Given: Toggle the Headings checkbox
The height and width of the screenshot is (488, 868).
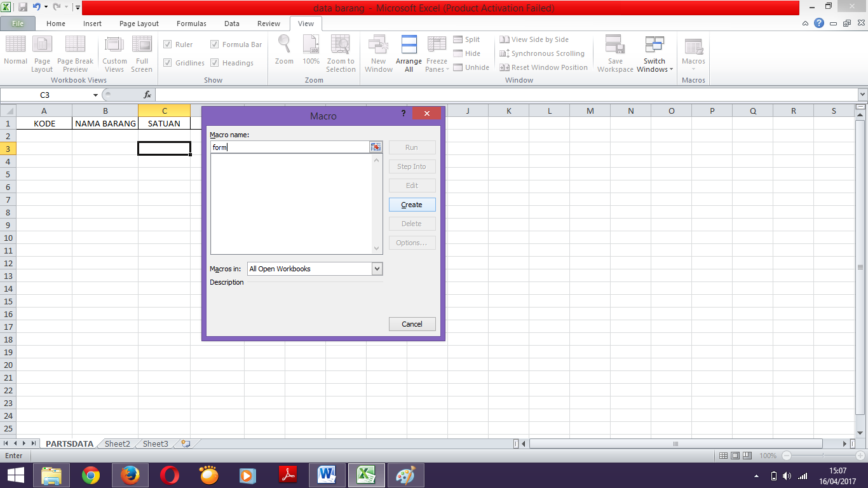Looking at the screenshot, I should pos(215,63).
